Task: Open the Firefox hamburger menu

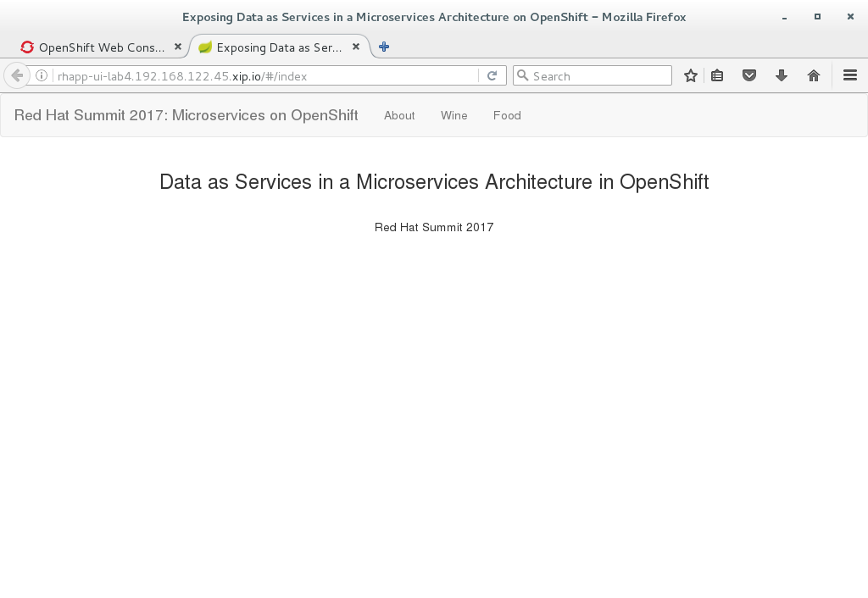Action: [x=850, y=75]
